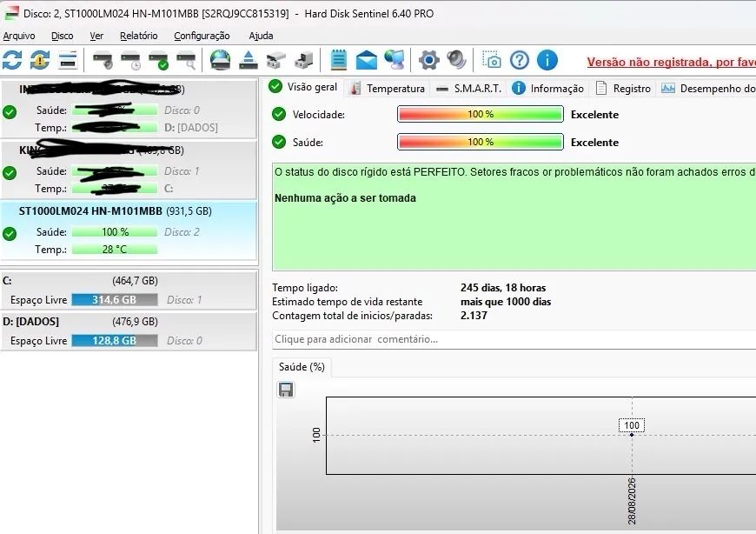Click the Hard Disk Sentinel app icon in the title bar
The image size is (756, 534).
click(11, 14)
